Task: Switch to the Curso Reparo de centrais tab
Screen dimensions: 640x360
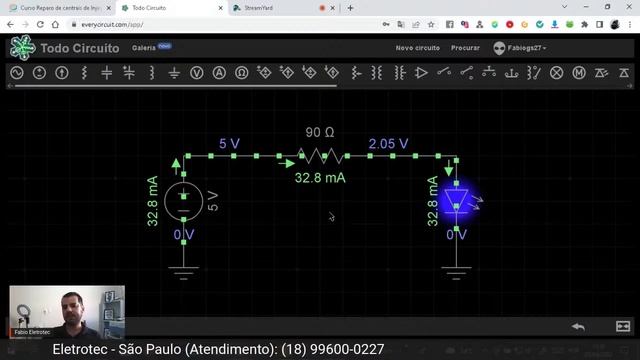Action: 60,8
